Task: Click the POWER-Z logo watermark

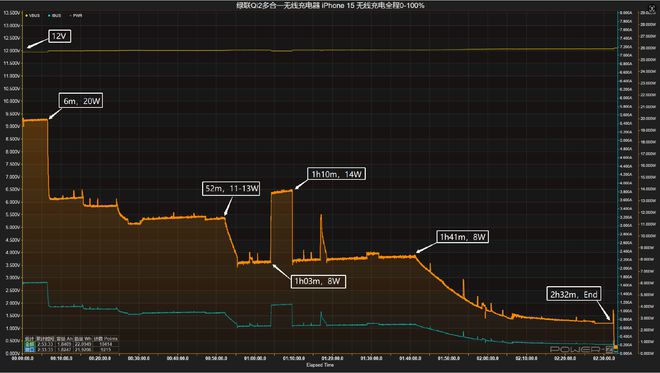Action: 581,349
